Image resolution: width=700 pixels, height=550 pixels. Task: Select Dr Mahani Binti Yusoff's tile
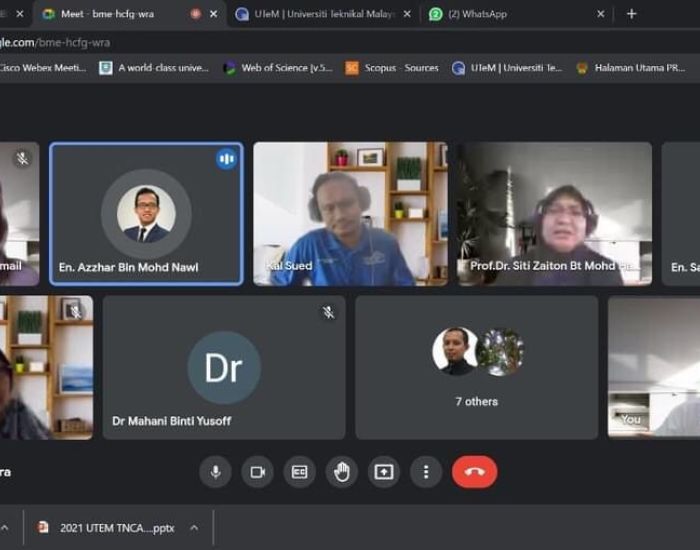[x=223, y=367]
